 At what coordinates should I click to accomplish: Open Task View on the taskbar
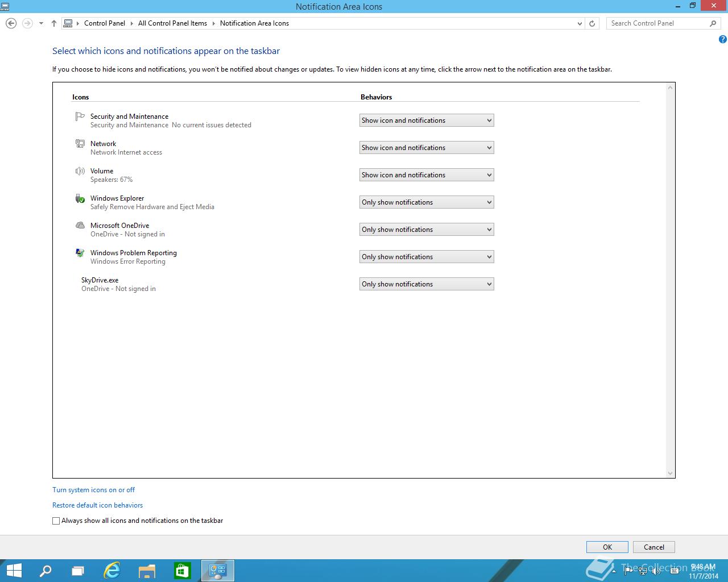78,571
